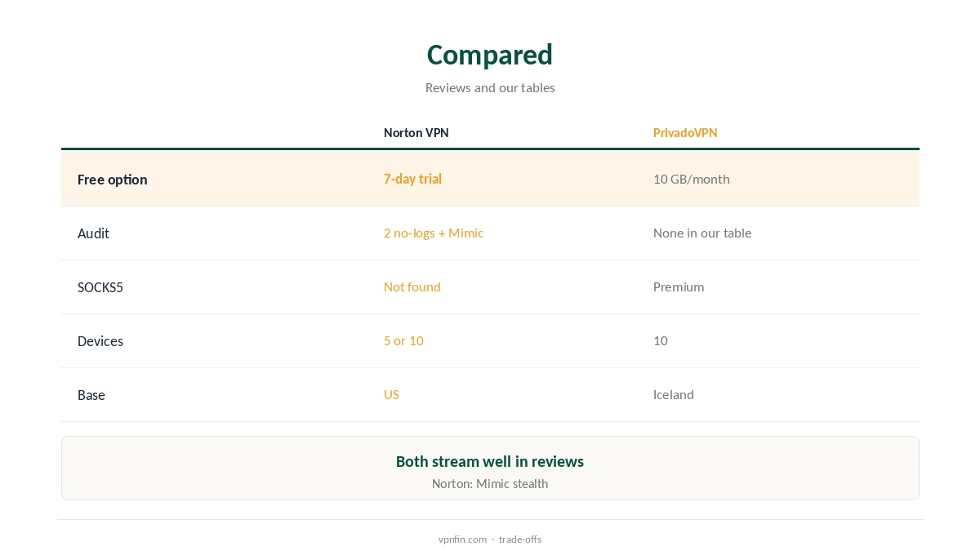Screen dimensions: 980x555
Task: Click 'Both stream well in reviews' text
Action: point(490,461)
